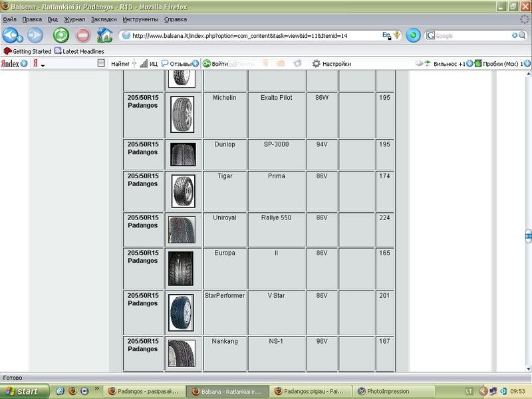Screen dimensions: 532x399
Task: Open Настройки settings in Yandex toolbar
Action: click(x=331, y=64)
